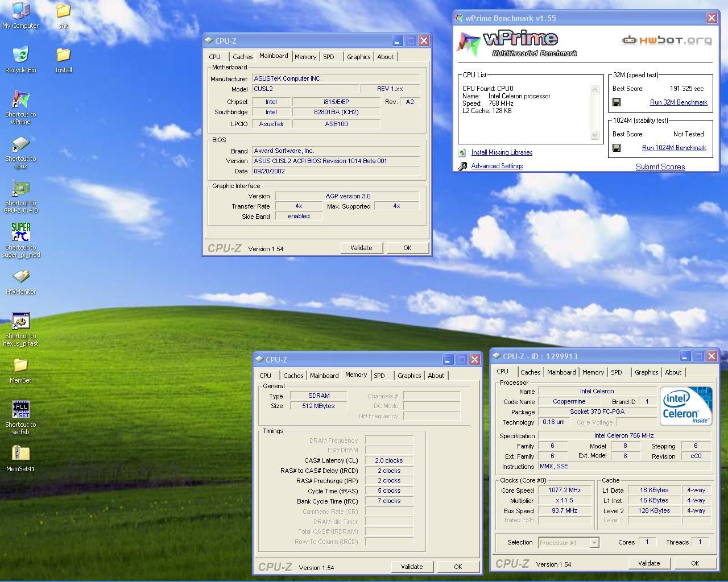Click OK in CPU-Z Memory window
The image size is (728, 582).
(458, 567)
